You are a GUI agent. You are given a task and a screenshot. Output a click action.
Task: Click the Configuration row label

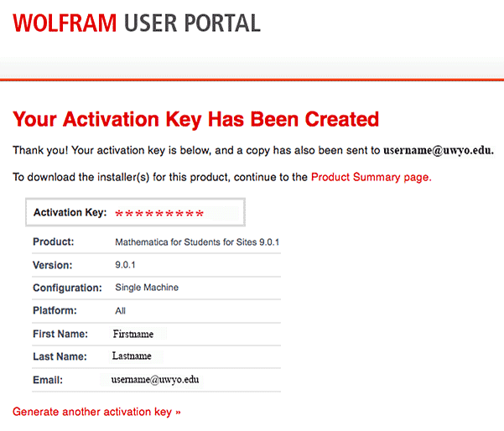(x=68, y=288)
